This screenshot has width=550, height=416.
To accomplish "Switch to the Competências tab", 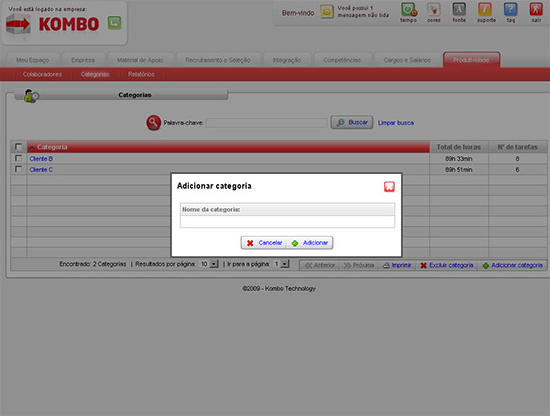I will [x=342, y=60].
